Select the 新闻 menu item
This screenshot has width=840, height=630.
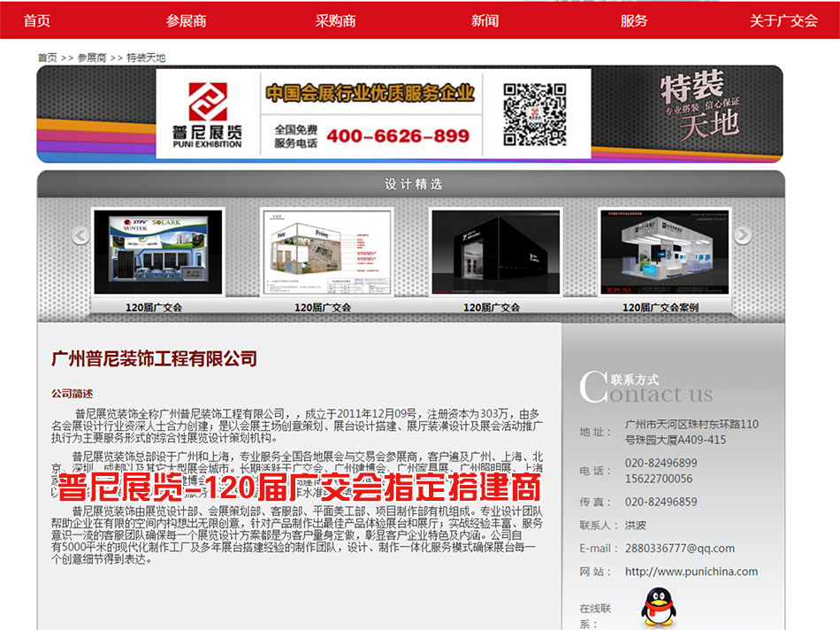(x=485, y=21)
